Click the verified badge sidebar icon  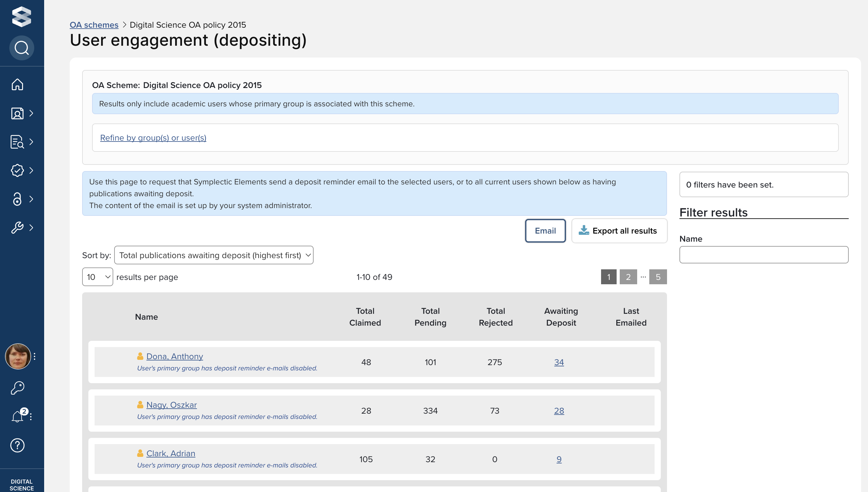point(17,170)
